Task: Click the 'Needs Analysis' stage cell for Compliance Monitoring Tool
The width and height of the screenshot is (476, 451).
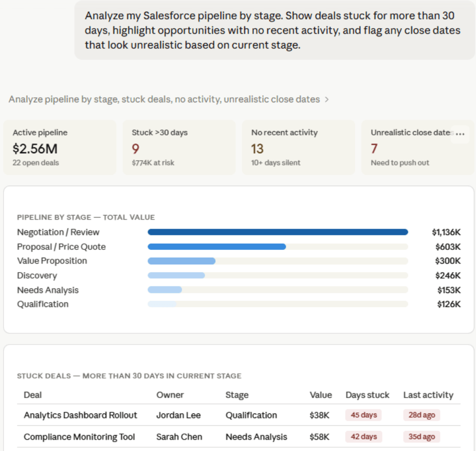Action: (x=256, y=437)
